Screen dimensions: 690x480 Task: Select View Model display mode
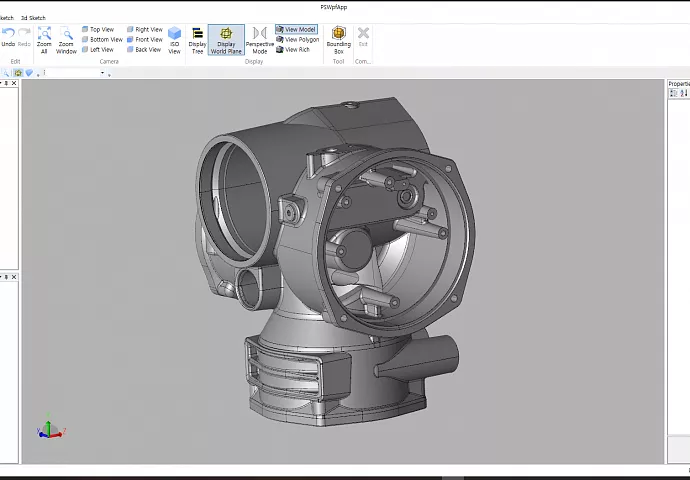(x=295, y=29)
